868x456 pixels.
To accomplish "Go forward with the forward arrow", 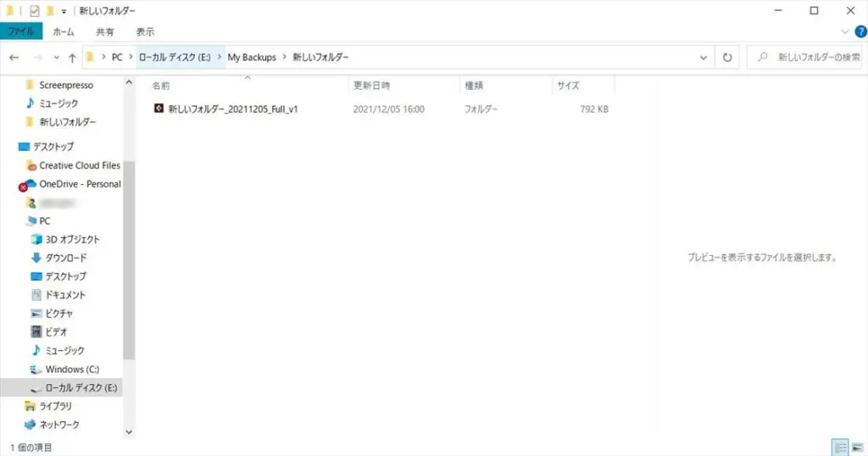I will coord(37,57).
